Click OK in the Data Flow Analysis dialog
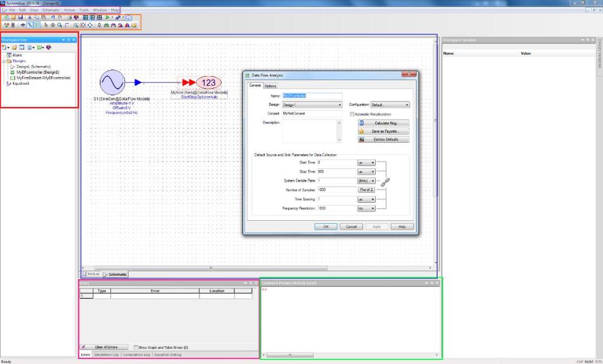This screenshot has width=603, height=364. click(x=326, y=227)
